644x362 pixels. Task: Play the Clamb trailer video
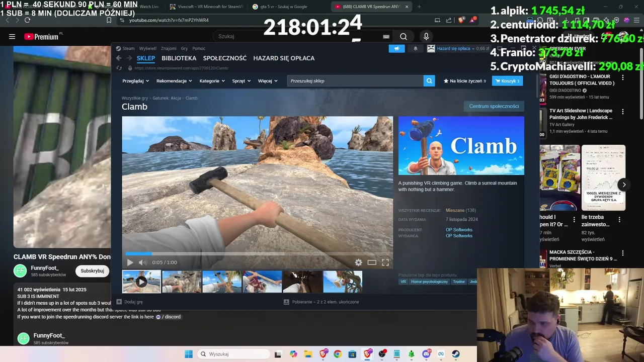(x=130, y=262)
